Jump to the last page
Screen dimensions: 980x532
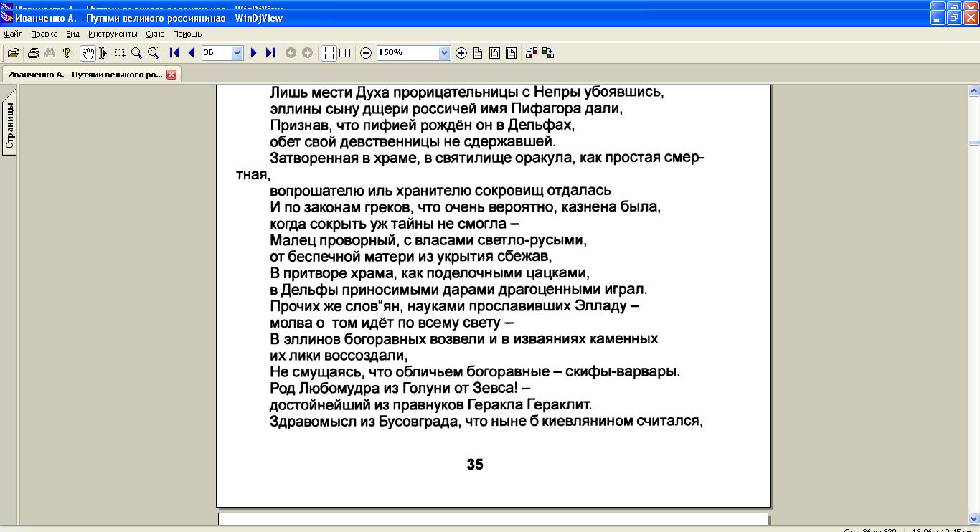pos(270,53)
